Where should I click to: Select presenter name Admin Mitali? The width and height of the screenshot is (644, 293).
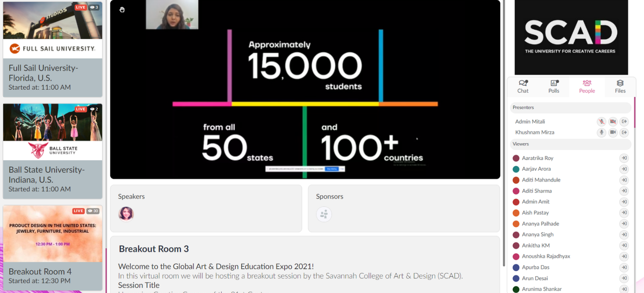point(530,121)
